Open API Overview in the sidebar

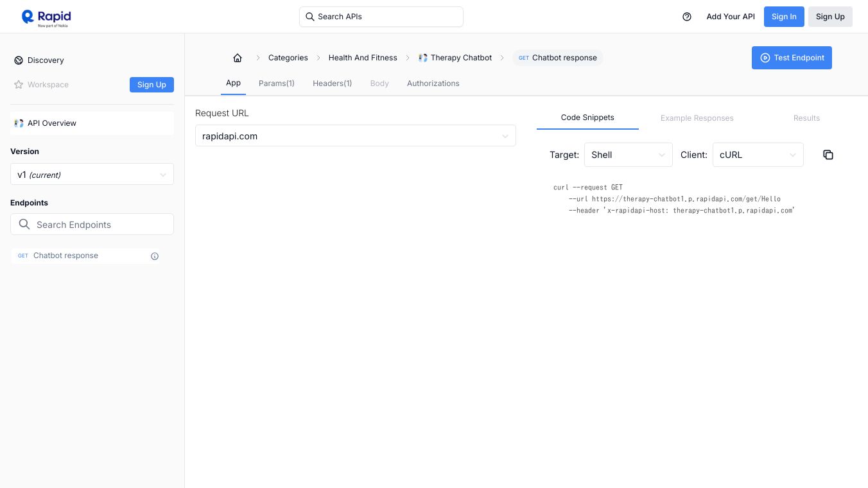point(92,123)
